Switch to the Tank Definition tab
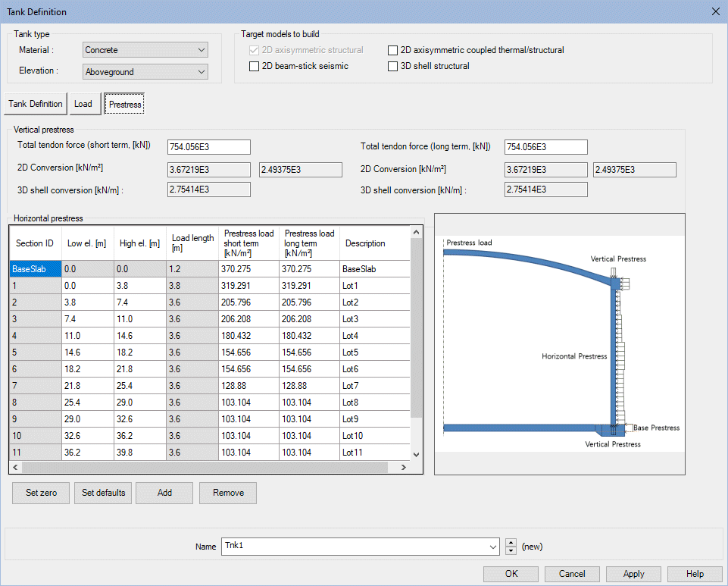 36,104
